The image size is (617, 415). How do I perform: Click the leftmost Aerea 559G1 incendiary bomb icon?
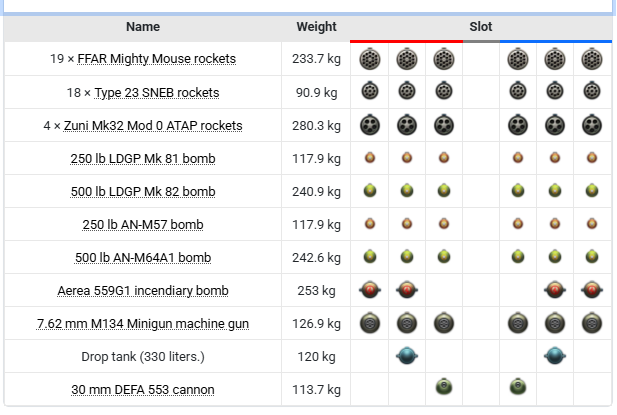pos(369,290)
